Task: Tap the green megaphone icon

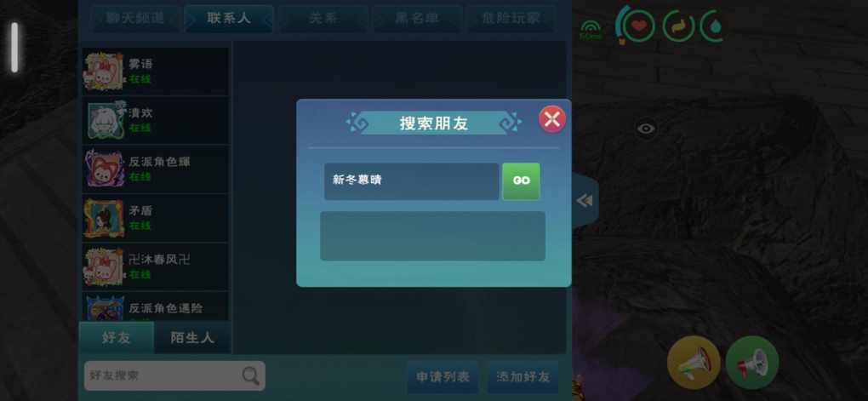Action: point(751,363)
